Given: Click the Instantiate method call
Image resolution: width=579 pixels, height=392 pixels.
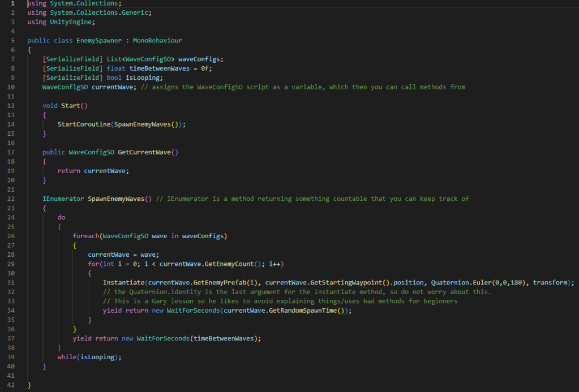Looking at the screenshot, I should (123, 282).
